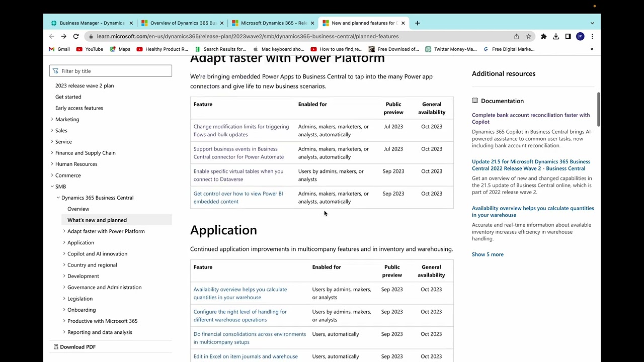Click the Filter by title field
Image resolution: width=644 pixels, height=362 pixels.
coord(111,71)
